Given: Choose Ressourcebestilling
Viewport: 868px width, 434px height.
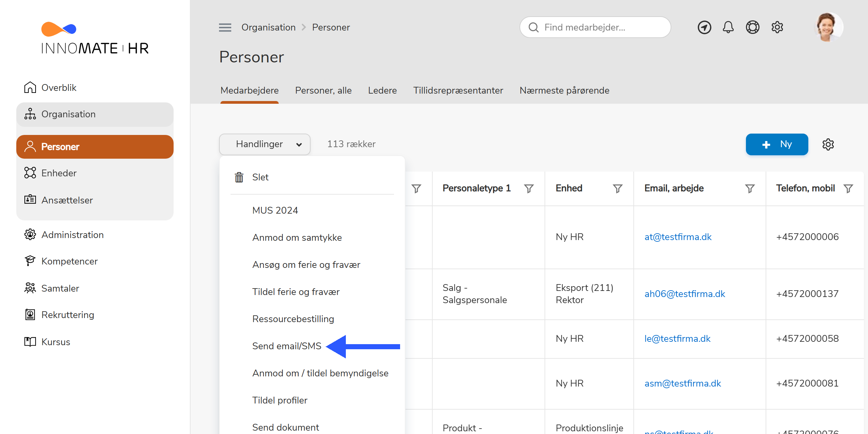Looking at the screenshot, I should [293, 319].
